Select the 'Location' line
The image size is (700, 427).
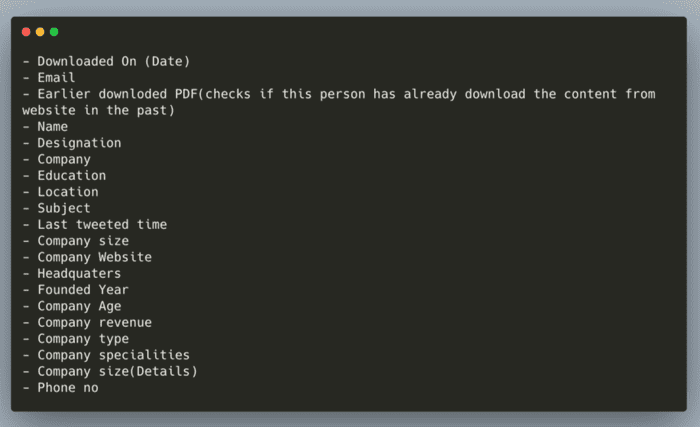pos(60,192)
